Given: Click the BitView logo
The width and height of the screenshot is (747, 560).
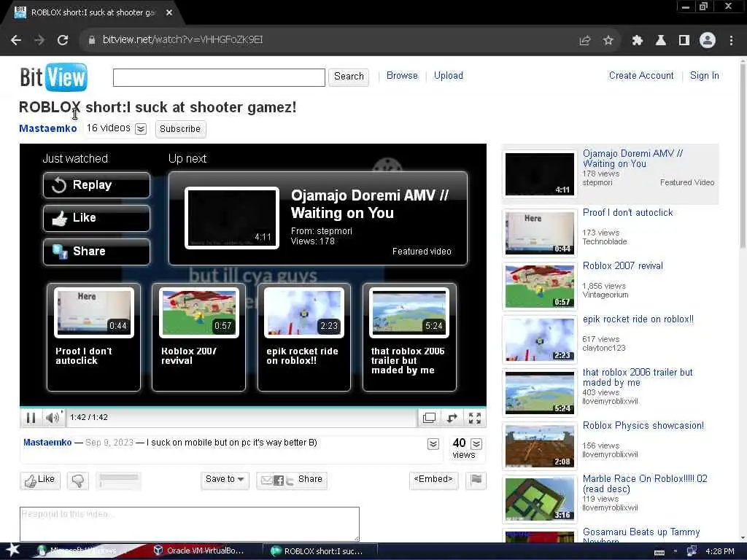Looking at the screenshot, I should click(x=53, y=77).
